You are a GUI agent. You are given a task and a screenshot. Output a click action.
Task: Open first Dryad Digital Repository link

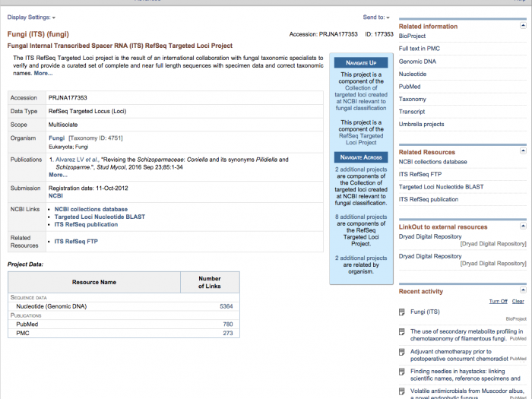pyautogui.click(x=430, y=236)
